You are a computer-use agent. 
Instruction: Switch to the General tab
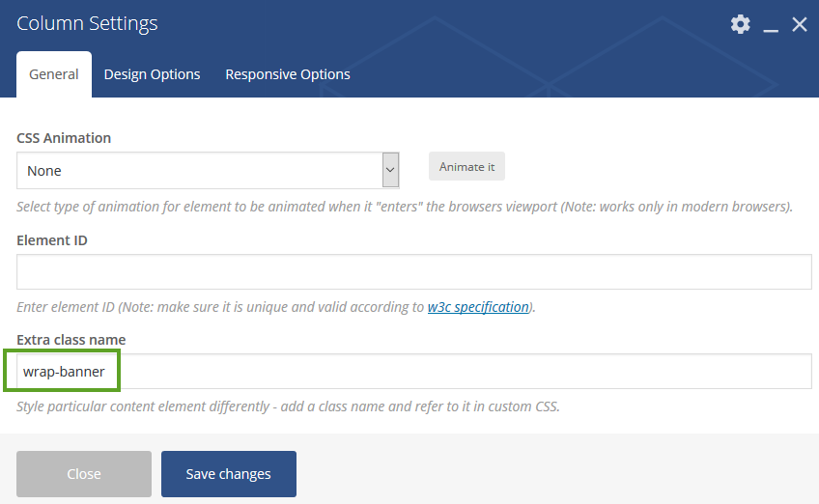(54, 74)
